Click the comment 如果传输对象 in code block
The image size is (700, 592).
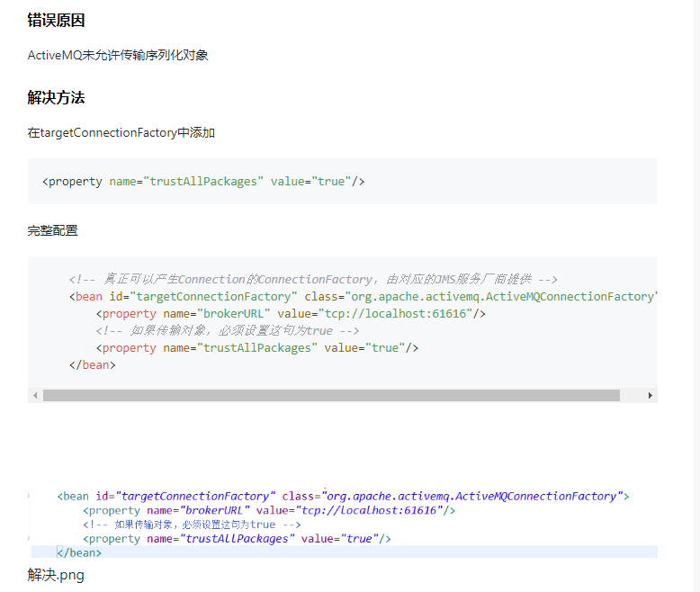(x=228, y=330)
